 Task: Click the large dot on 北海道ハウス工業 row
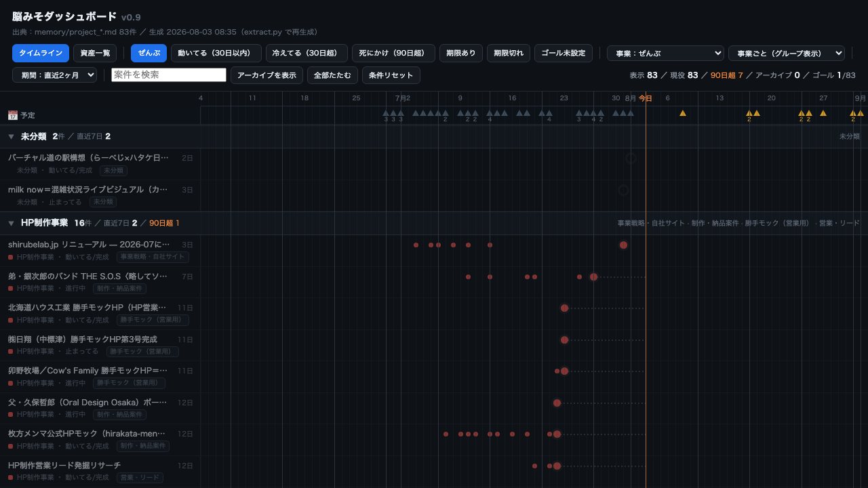tap(564, 308)
